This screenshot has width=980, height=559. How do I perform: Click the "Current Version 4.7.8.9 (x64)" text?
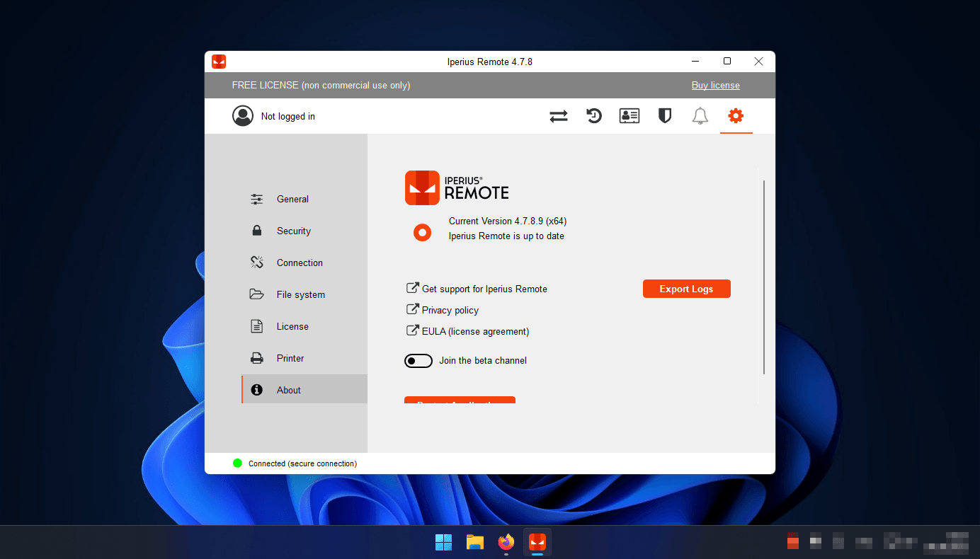508,221
